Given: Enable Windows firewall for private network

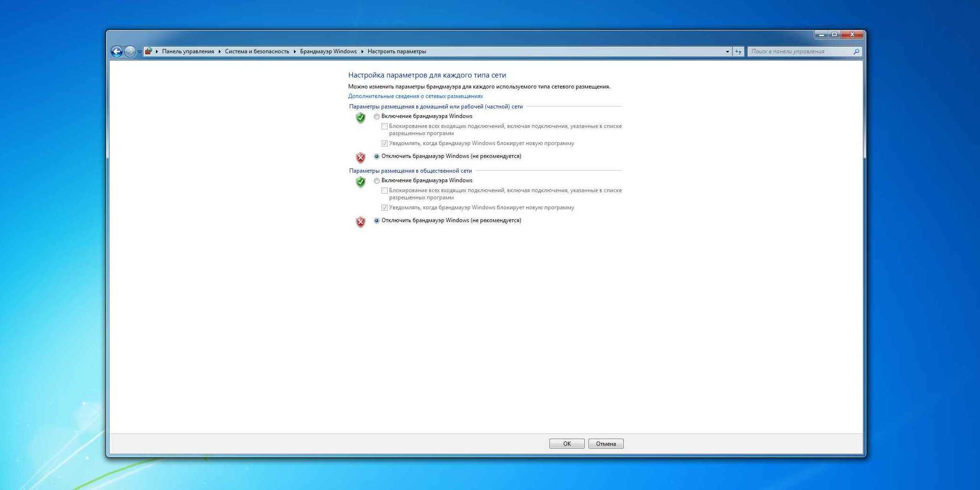Looking at the screenshot, I should point(377,117).
